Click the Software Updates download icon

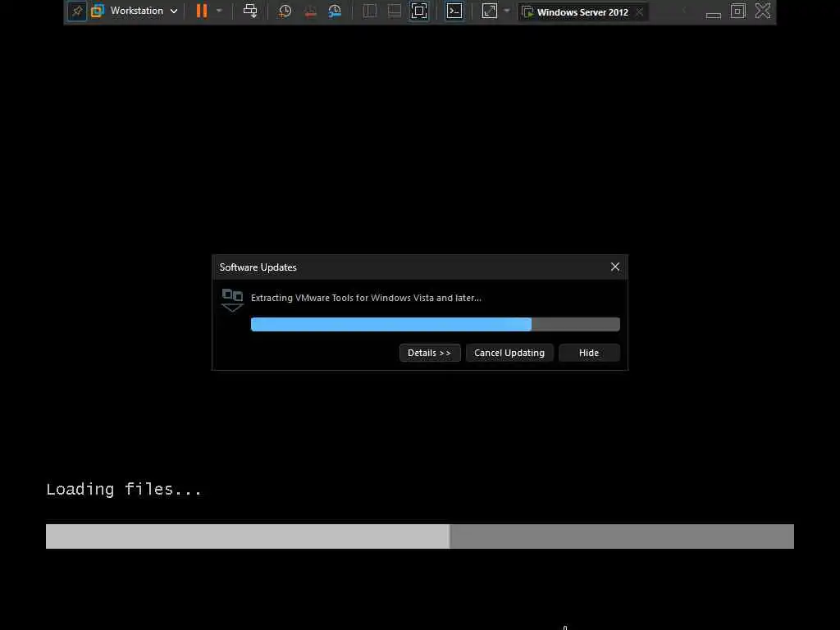[232, 300]
